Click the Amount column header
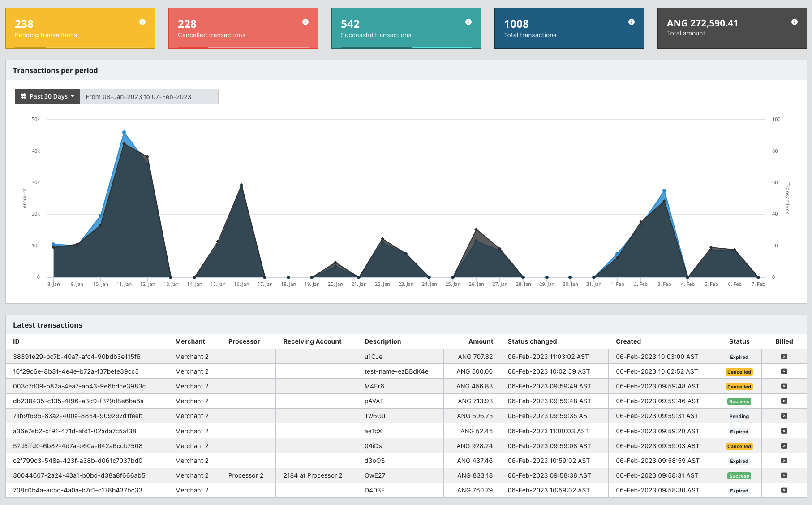Screen dimensions: 812x505 (x=481, y=341)
